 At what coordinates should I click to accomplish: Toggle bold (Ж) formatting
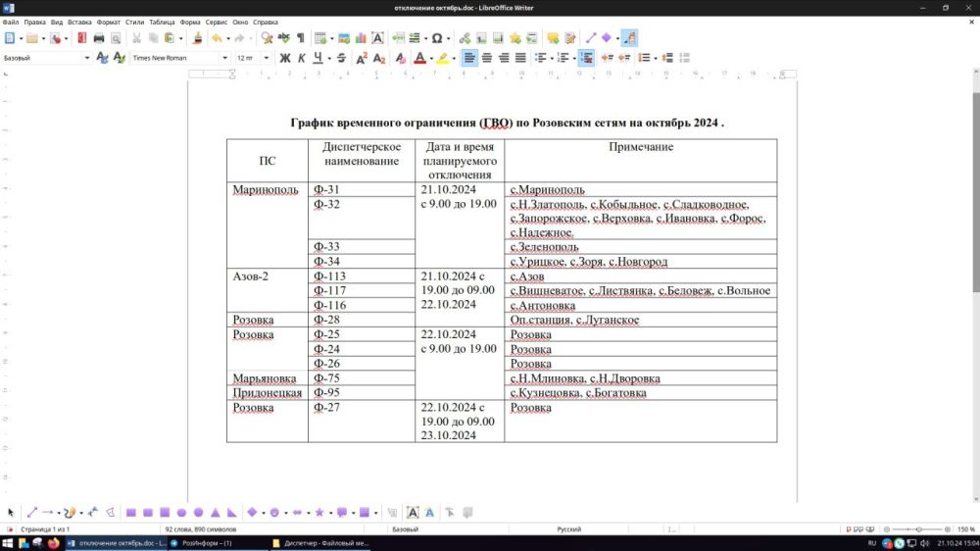pyautogui.click(x=285, y=58)
